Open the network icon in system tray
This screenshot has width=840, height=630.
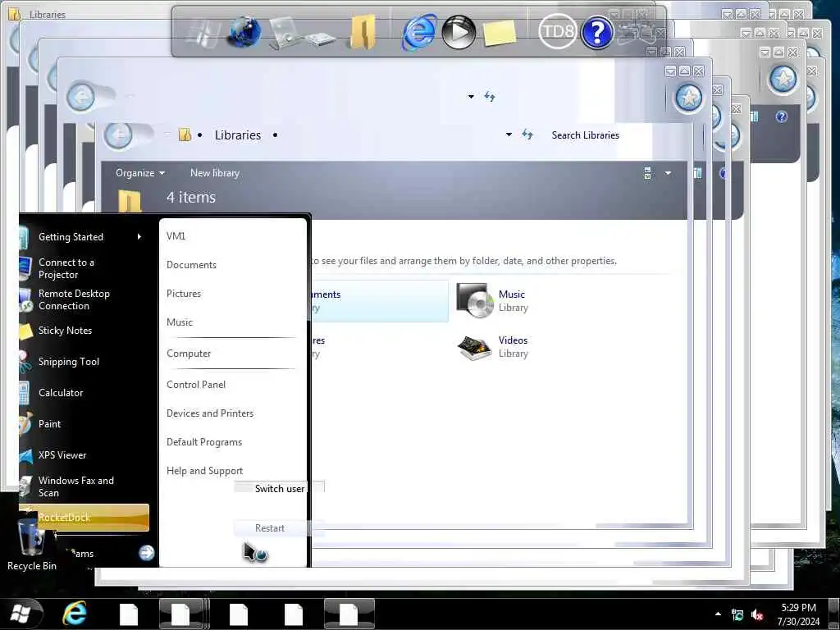pos(737,615)
